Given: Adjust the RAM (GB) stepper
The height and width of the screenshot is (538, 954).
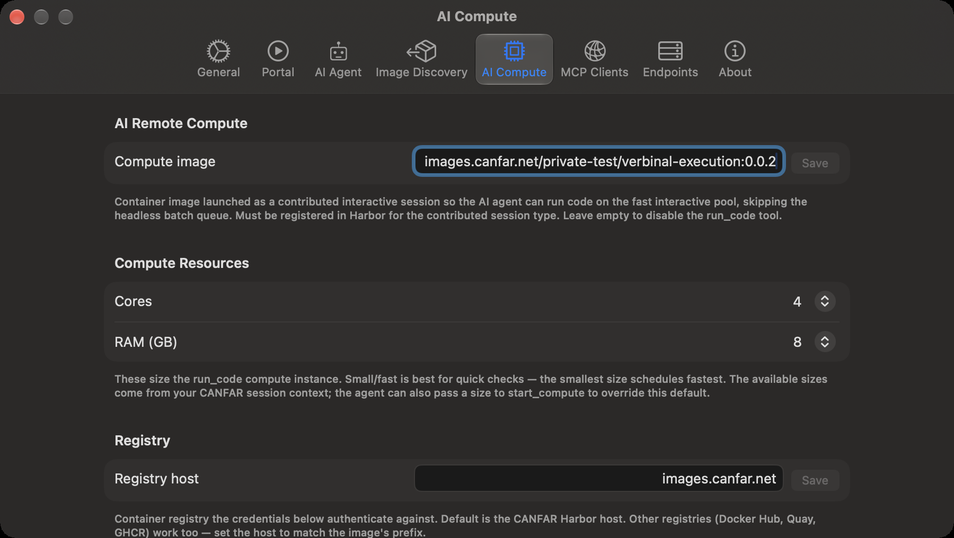Looking at the screenshot, I should click(824, 341).
